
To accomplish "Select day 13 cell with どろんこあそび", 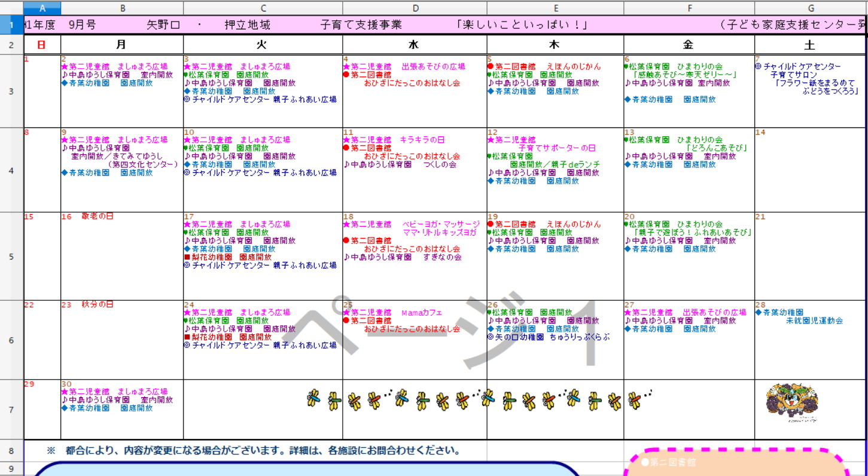I will pyautogui.click(x=689, y=170).
